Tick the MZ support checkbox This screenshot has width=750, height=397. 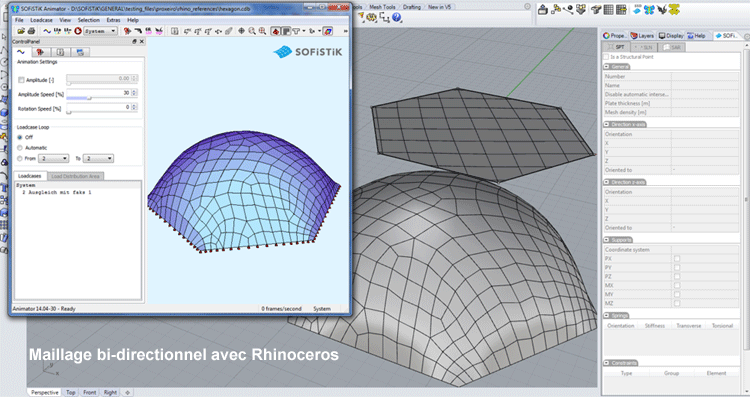(677, 303)
